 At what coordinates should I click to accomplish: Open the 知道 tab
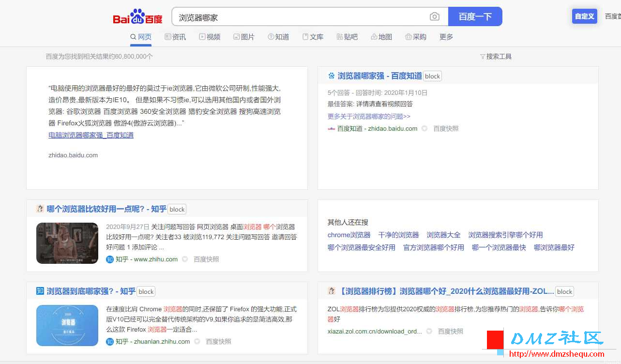(x=278, y=37)
